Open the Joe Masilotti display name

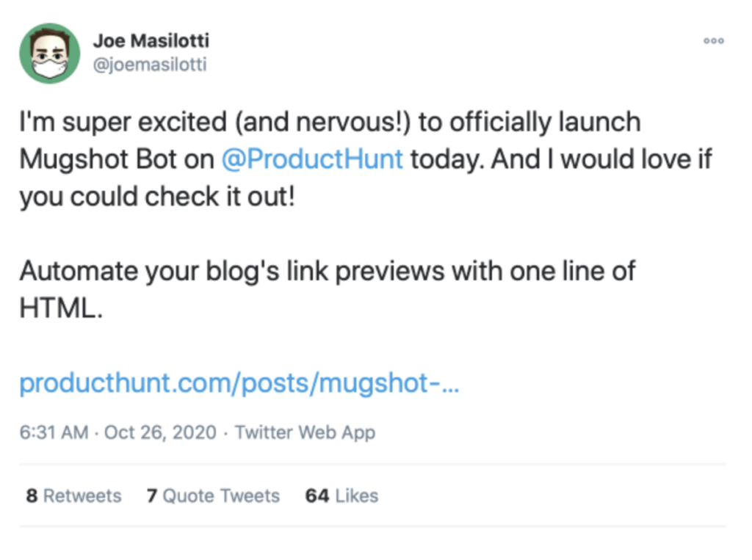pyautogui.click(x=151, y=40)
